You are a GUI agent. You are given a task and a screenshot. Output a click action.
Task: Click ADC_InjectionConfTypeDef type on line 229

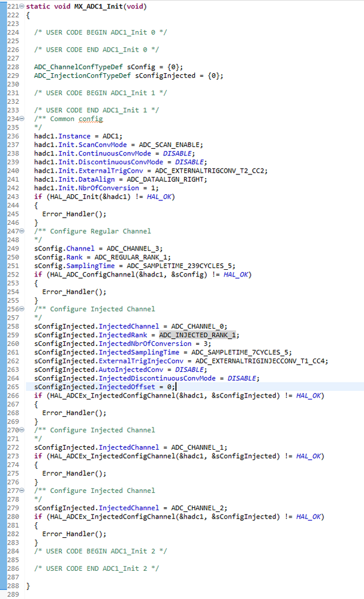point(82,76)
